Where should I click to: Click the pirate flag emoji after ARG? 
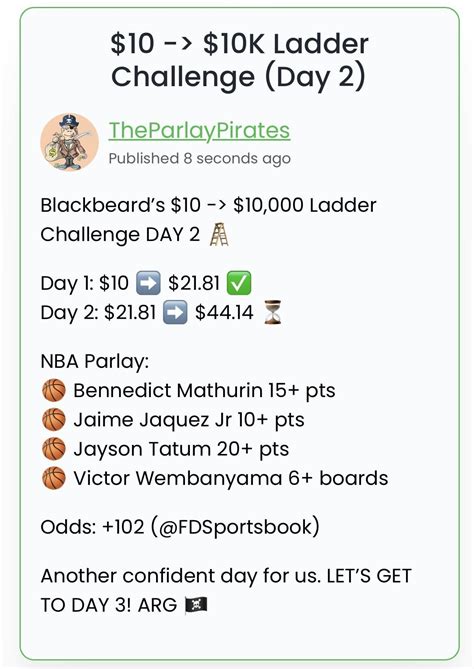point(196,605)
